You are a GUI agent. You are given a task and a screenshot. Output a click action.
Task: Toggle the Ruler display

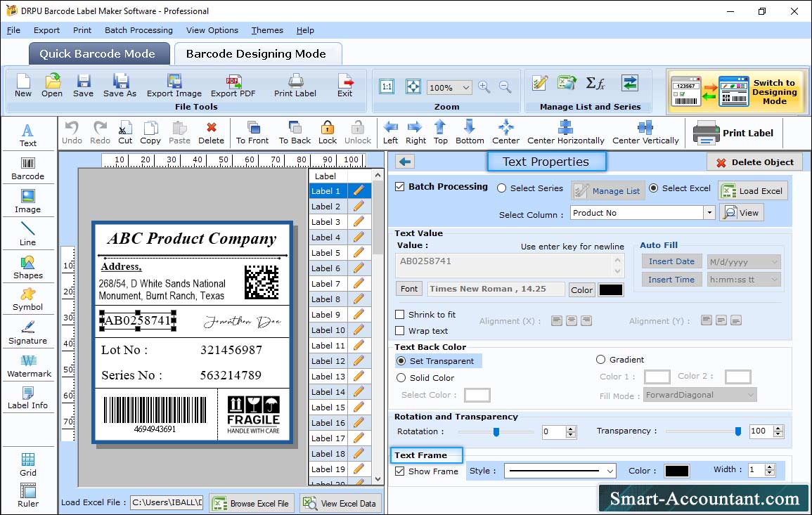pos(28,495)
